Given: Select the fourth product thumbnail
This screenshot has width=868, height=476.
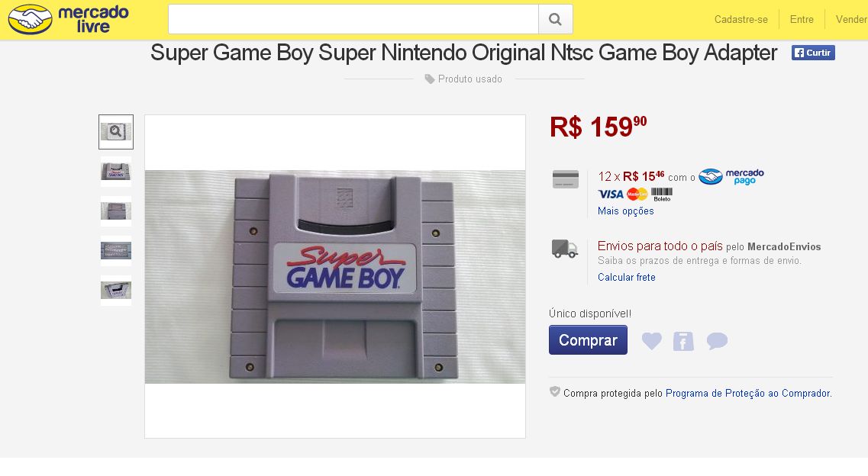Looking at the screenshot, I should click(x=116, y=250).
